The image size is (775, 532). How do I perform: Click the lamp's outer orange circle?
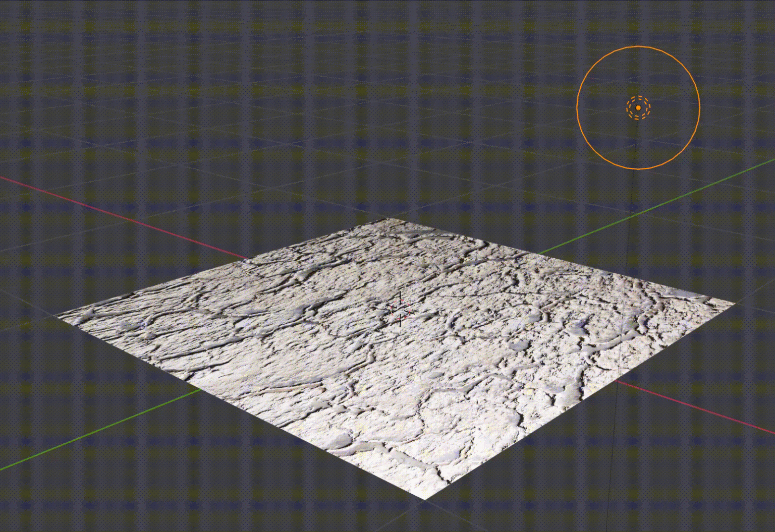tap(638, 46)
